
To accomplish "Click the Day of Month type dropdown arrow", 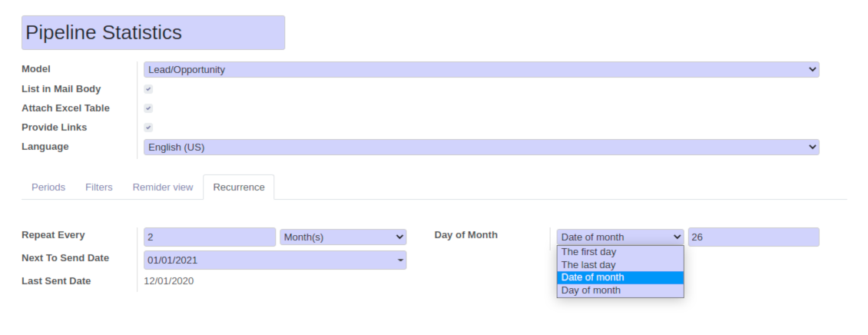I will pos(677,237).
